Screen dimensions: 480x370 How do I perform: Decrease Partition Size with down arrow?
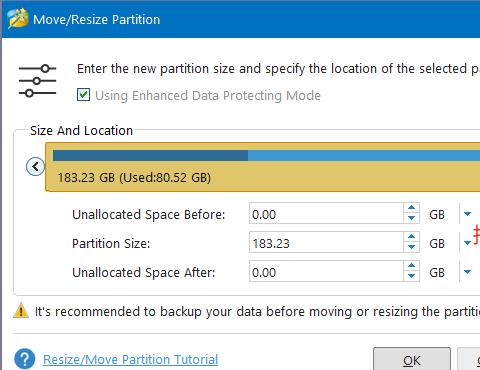coord(411,247)
